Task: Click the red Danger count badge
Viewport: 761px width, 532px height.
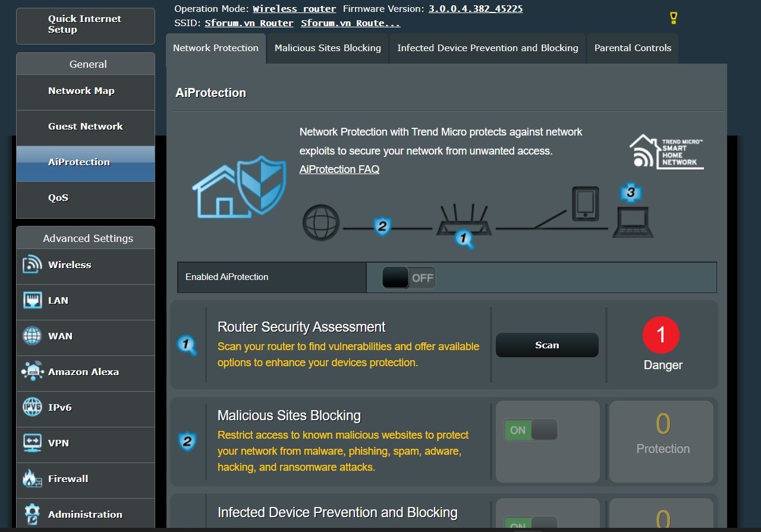Action: coord(661,335)
